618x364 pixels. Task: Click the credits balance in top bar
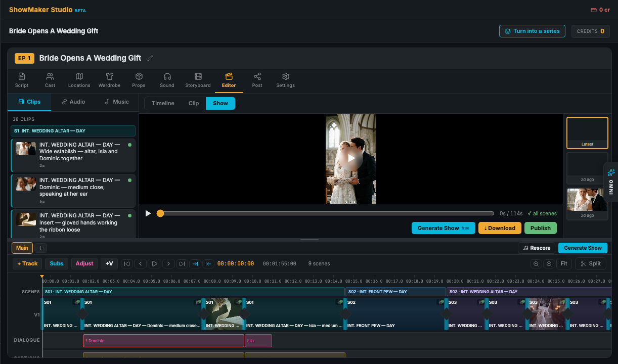(600, 10)
